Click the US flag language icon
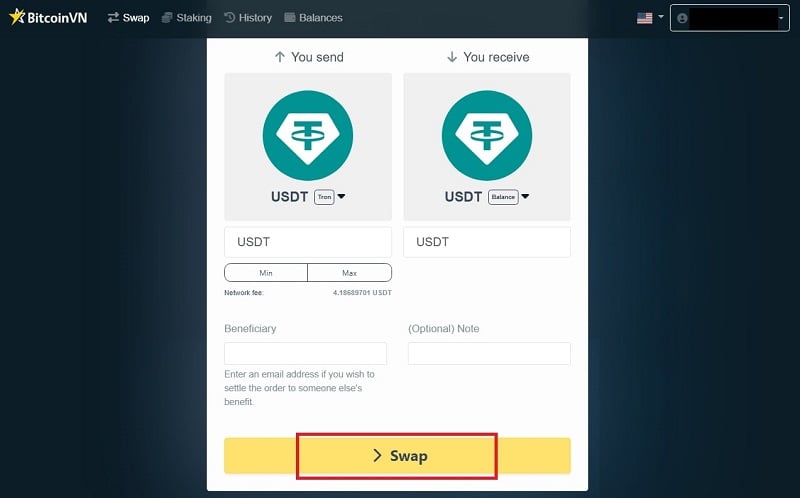This screenshot has width=800, height=498. (x=645, y=18)
